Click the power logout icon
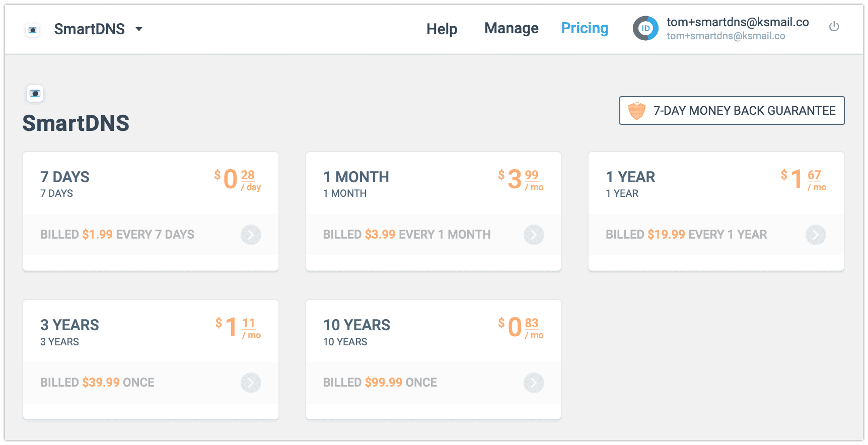 coord(834,26)
